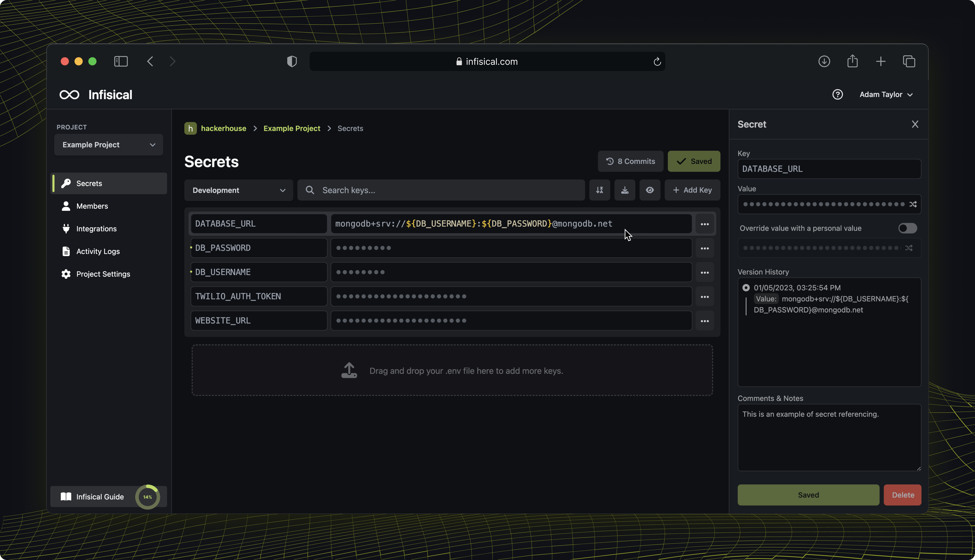Viewport: 975px width, 560px height.
Task: View the 8 Commits history
Action: point(630,161)
